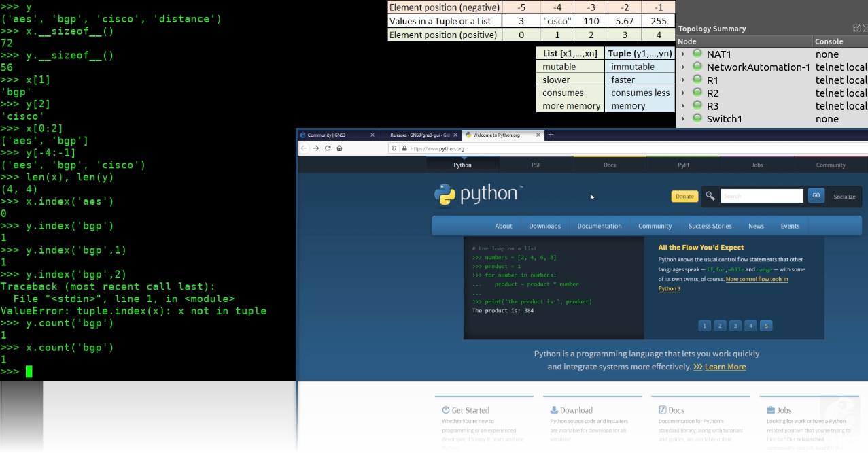
Task: Select slide 1 in the code carousel
Action: [x=705, y=326]
